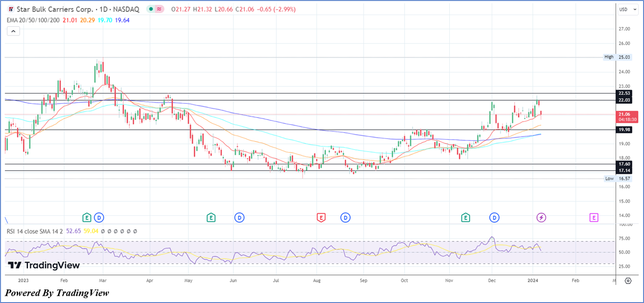Click the purple lightning bolt event marker
The image size is (644, 303).
(541, 218)
